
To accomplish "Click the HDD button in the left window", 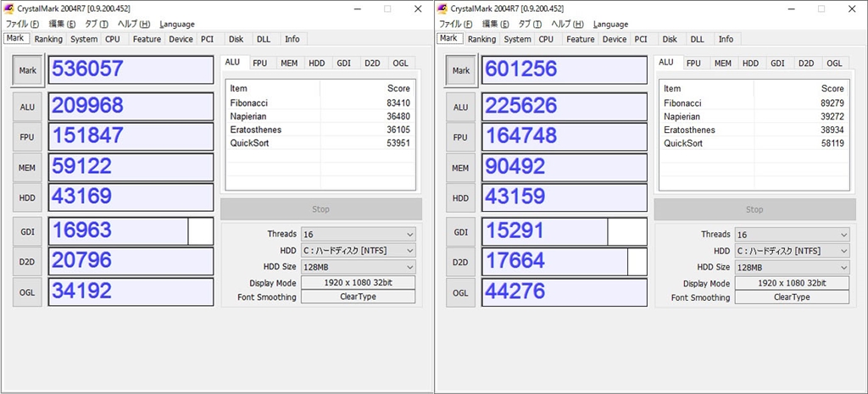I will [x=27, y=197].
